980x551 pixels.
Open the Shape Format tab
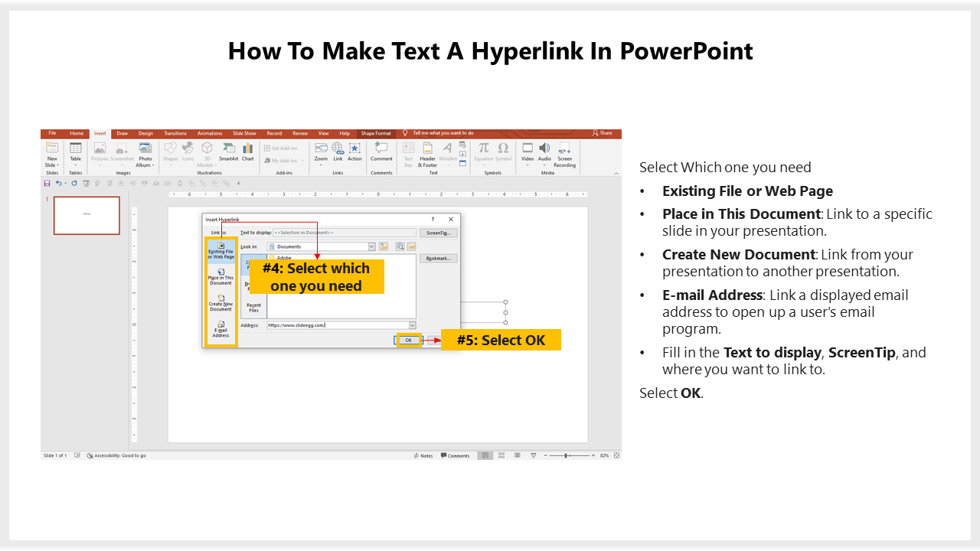(x=376, y=133)
